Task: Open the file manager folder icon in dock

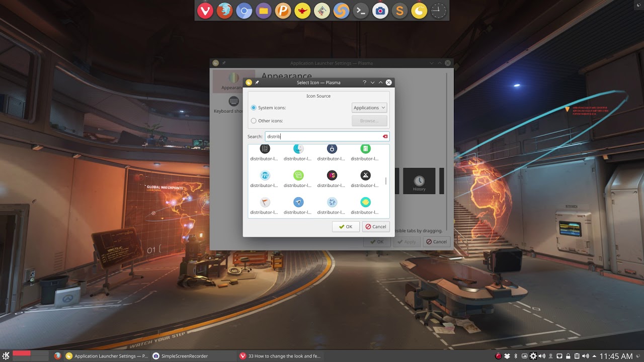Action: 264,11
